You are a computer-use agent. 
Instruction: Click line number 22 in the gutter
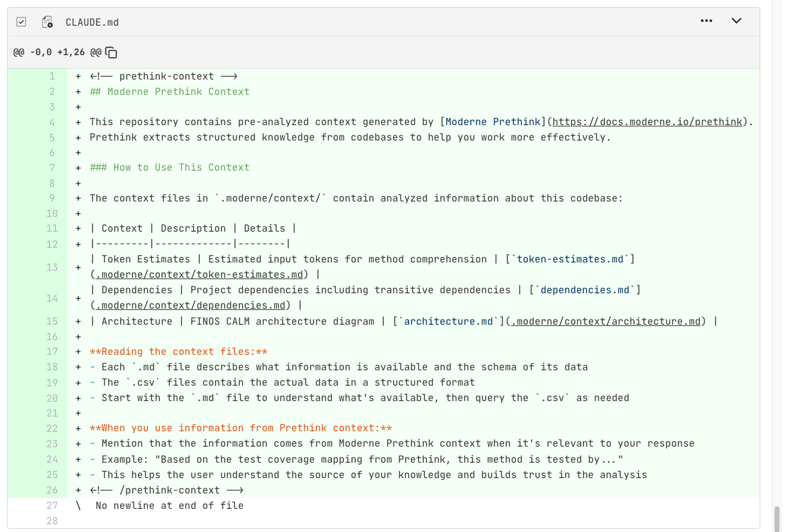(x=52, y=428)
